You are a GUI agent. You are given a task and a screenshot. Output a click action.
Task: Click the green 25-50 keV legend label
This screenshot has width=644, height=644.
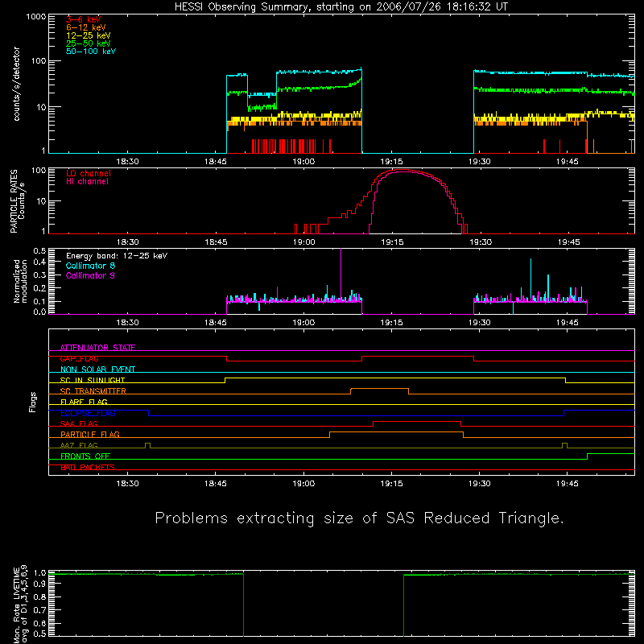89,43
